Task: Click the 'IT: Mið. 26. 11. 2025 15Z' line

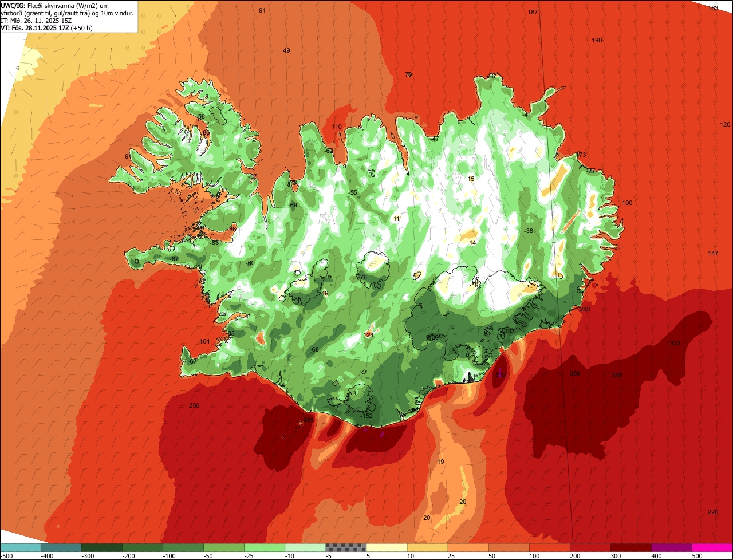Action: pos(36,20)
